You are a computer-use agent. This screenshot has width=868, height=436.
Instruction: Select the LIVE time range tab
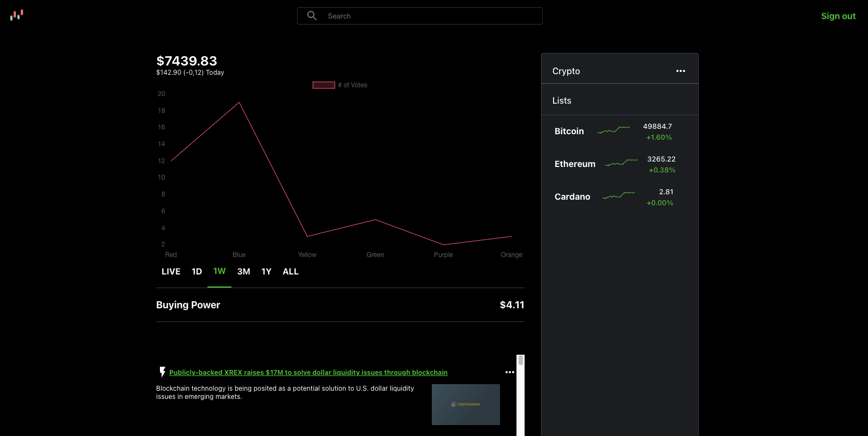[x=171, y=272]
